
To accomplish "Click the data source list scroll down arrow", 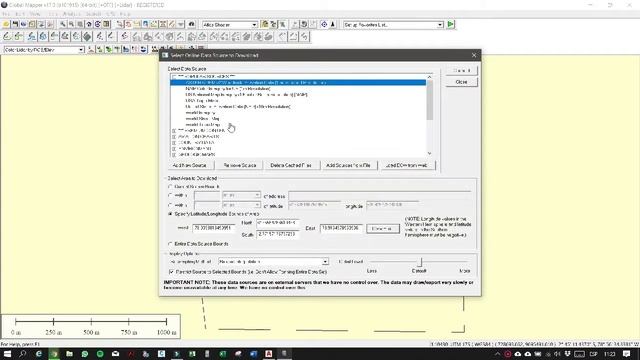I will tap(429, 153).
